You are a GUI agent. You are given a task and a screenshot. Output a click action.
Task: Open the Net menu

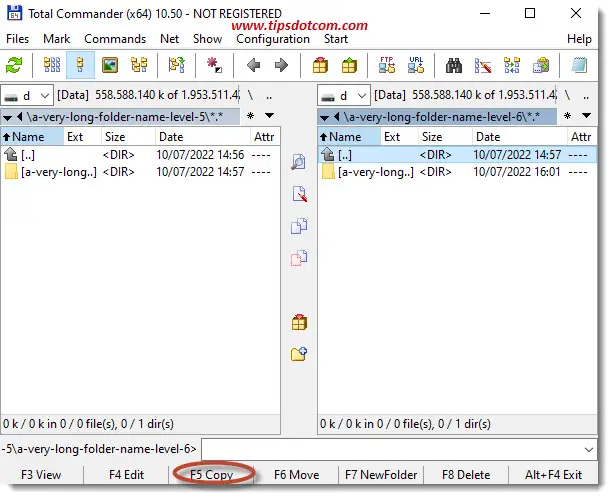(x=170, y=39)
